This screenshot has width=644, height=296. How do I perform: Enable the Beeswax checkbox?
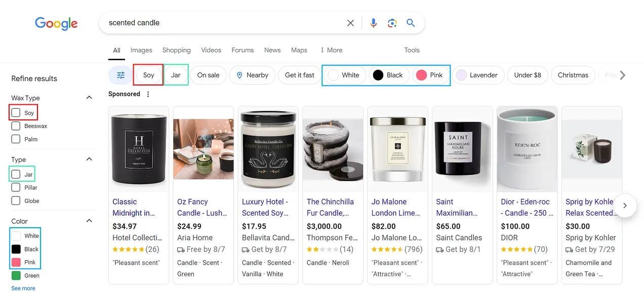pyautogui.click(x=16, y=126)
